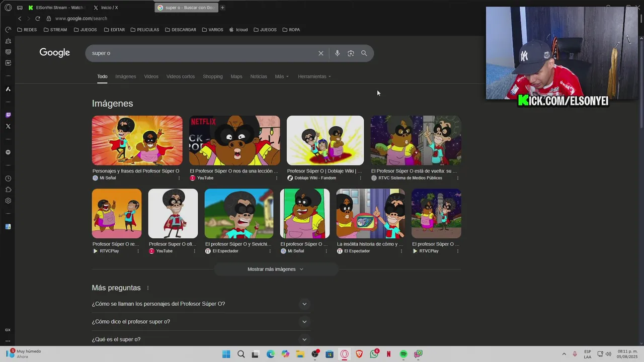This screenshot has width=644, height=362.
Task: Go to the Google homepage logo
Action: click(55, 53)
